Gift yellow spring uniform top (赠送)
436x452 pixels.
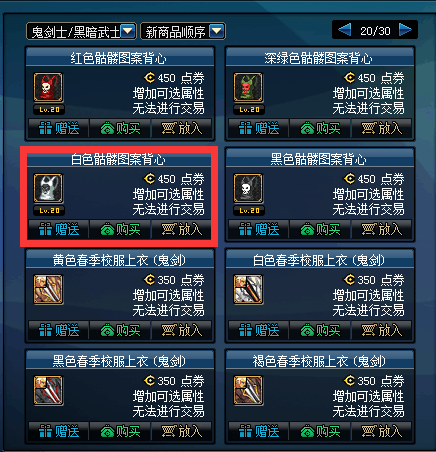(59, 330)
